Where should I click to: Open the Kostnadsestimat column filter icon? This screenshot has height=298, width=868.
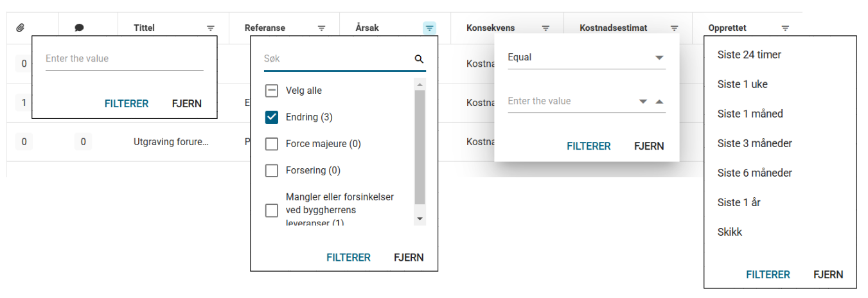[x=675, y=28]
